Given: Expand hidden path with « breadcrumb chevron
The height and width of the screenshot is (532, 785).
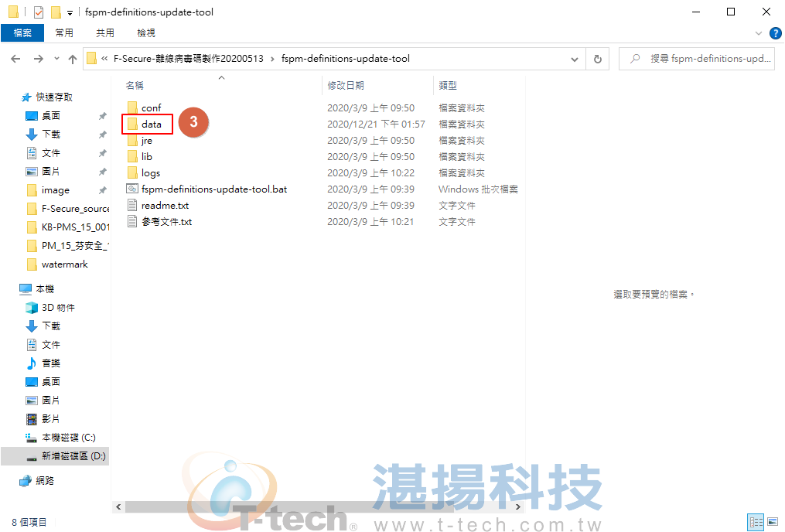Looking at the screenshot, I should coord(104,59).
